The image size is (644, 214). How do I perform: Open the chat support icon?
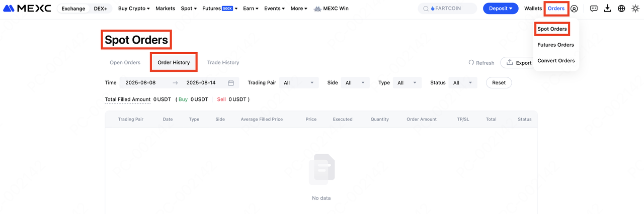594,9
